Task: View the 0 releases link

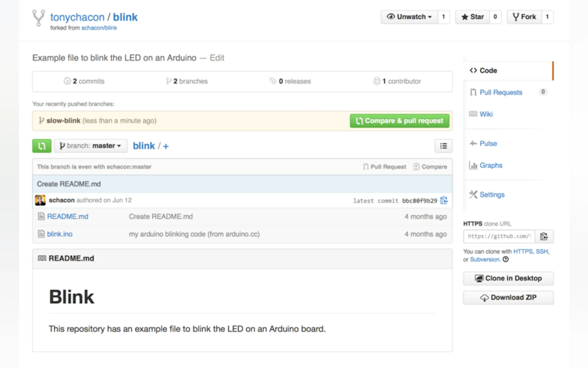Action: pyautogui.click(x=290, y=81)
